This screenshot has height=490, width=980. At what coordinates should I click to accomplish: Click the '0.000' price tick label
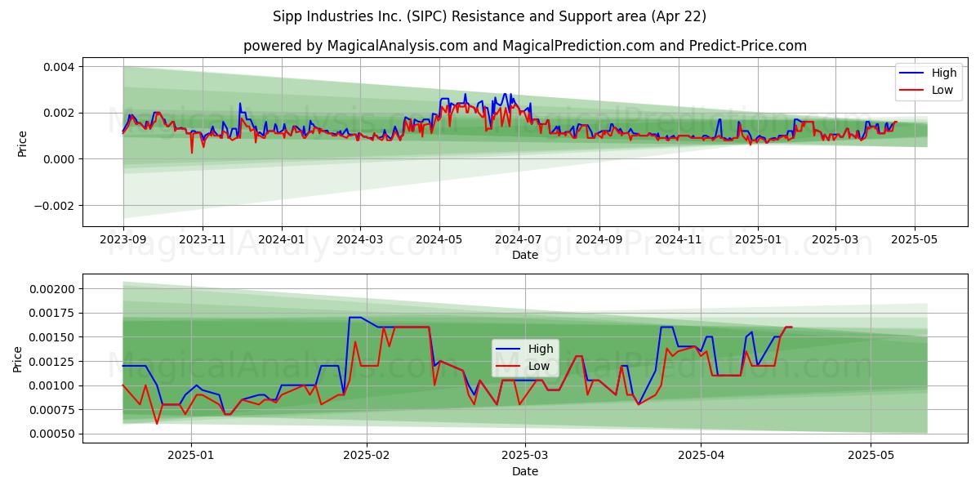60,159
